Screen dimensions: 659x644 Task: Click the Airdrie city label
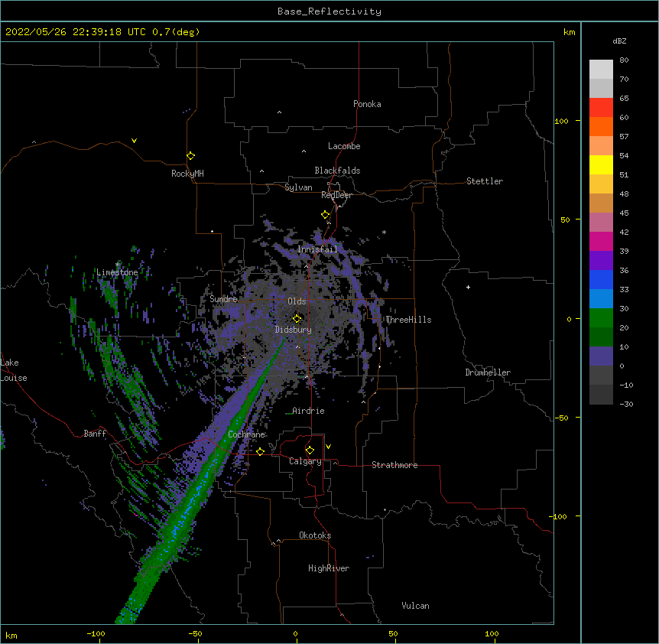pyautogui.click(x=308, y=411)
